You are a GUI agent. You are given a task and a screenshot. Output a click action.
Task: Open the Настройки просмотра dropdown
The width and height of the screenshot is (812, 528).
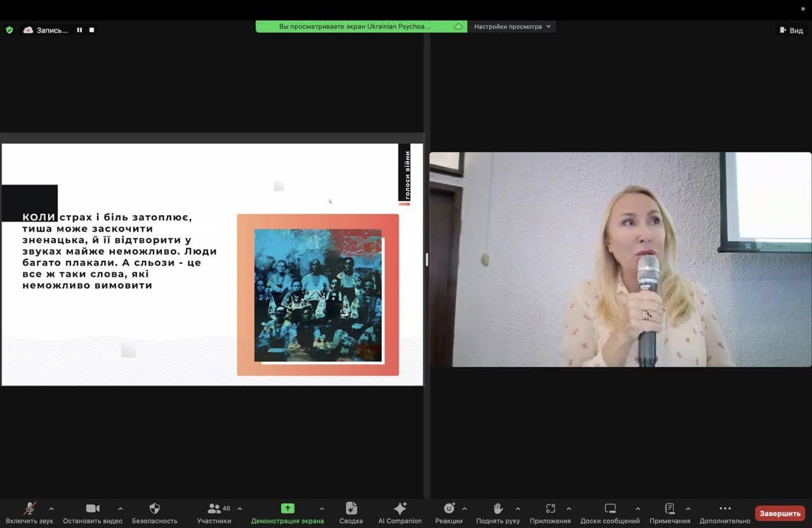tap(512, 27)
